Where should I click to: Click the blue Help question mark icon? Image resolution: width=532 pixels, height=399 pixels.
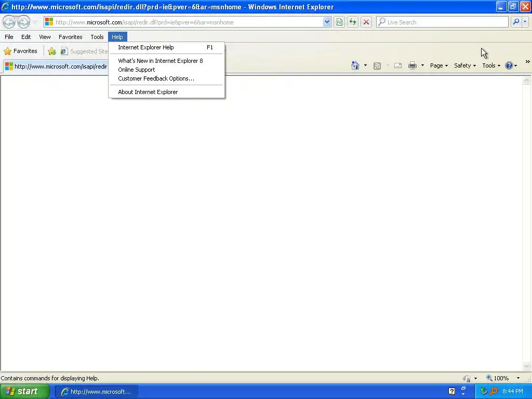coord(509,65)
